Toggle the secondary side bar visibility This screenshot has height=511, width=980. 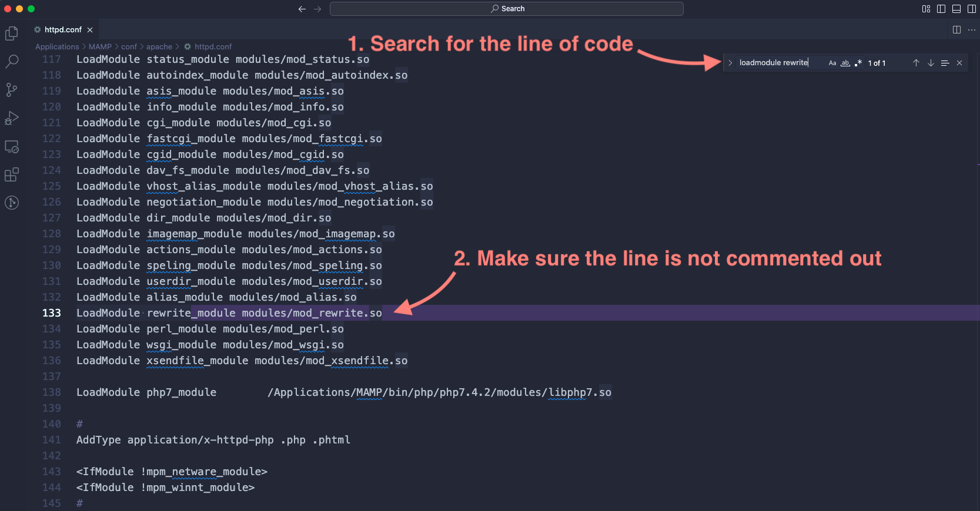point(972,9)
